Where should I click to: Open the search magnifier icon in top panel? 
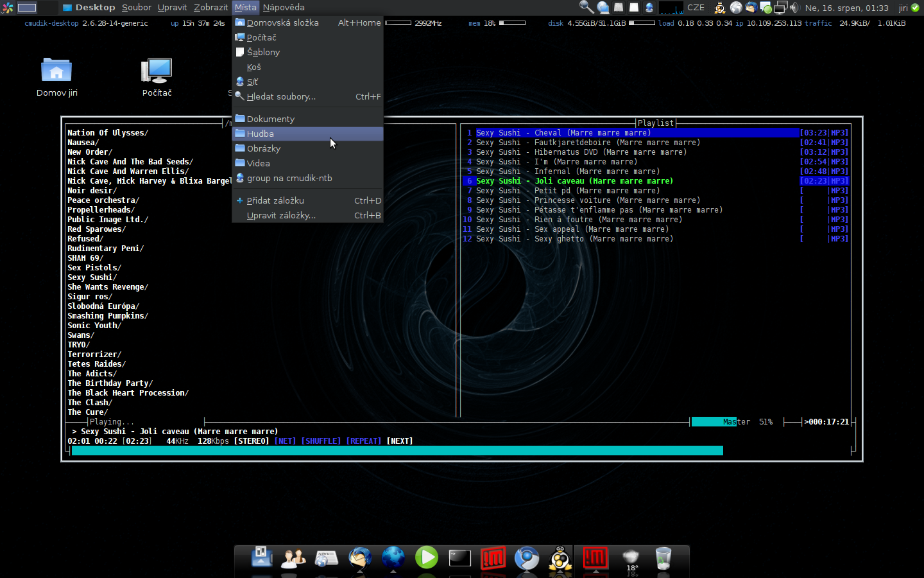586,7
